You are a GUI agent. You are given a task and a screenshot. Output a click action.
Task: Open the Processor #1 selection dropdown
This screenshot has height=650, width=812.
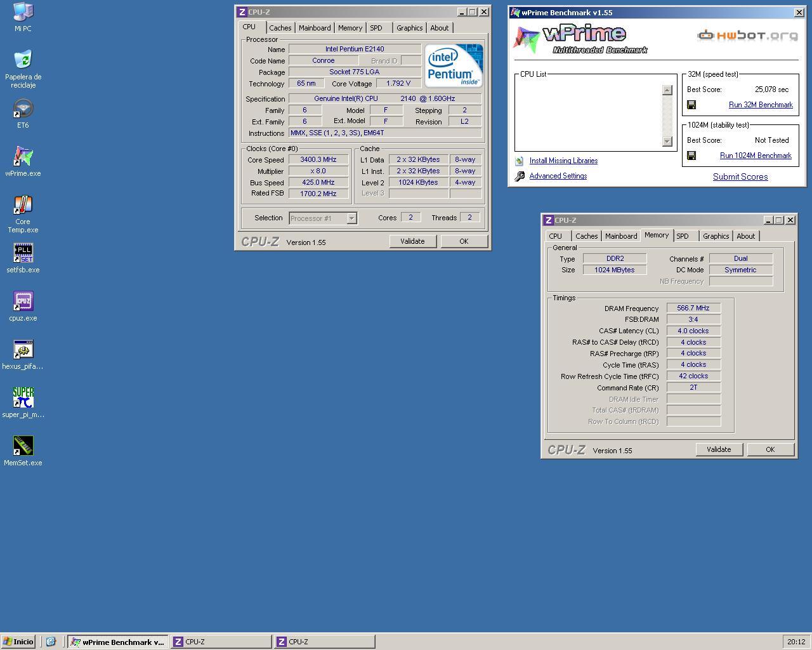(351, 218)
